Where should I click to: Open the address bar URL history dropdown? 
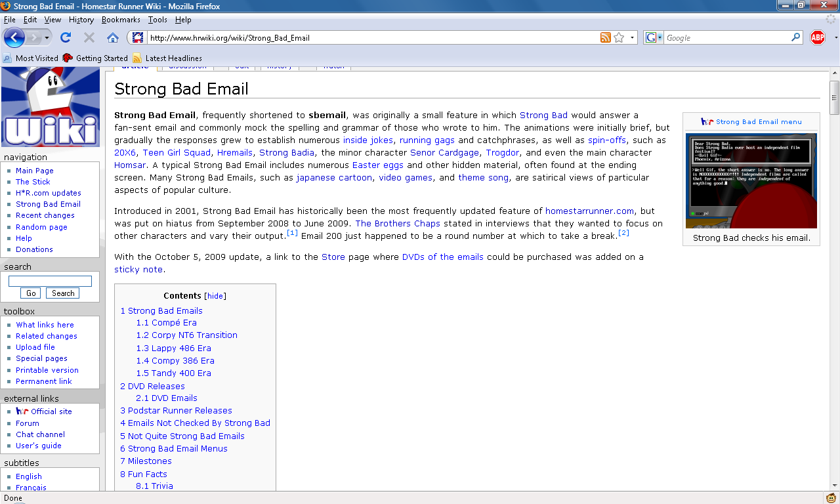pyautogui.click(x=633, y=37)
